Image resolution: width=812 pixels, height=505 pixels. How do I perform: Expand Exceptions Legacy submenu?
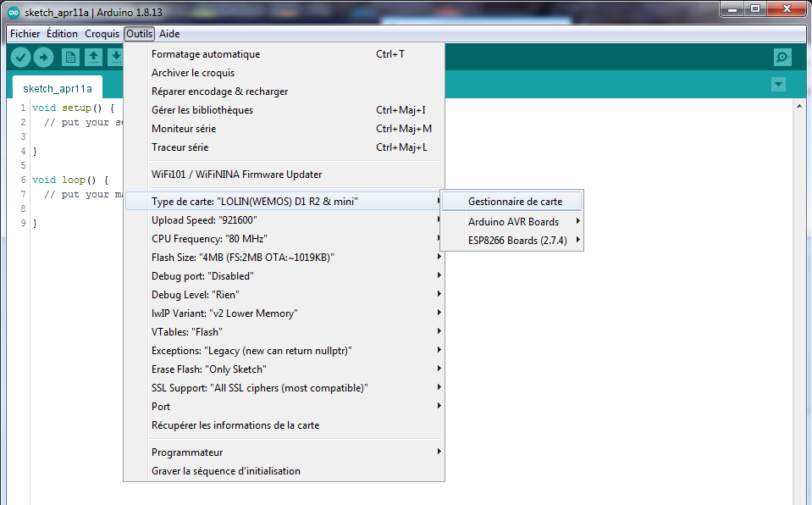284,351
